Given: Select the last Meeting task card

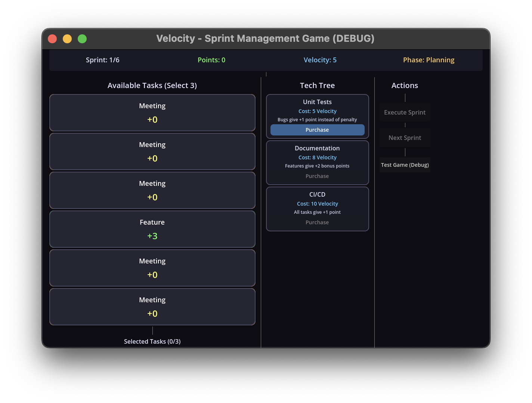Looking at the screenshot, I should (x=152, y=306).
